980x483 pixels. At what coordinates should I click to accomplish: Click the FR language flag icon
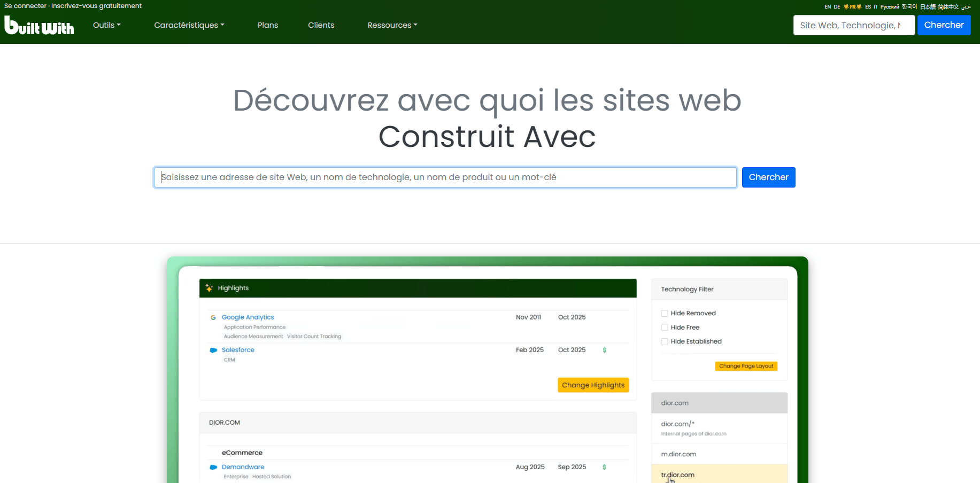pos(851,6)
